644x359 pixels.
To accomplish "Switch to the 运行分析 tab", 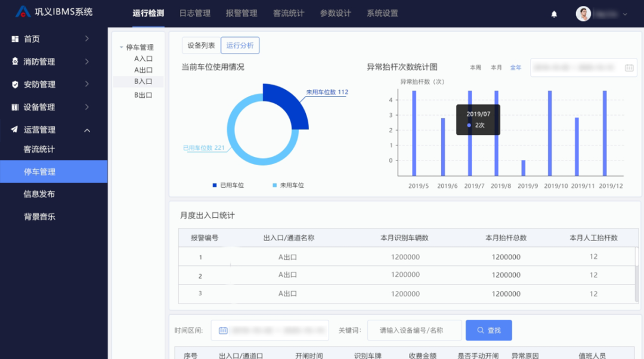I will pyautogui.click(x=240, y=45).
